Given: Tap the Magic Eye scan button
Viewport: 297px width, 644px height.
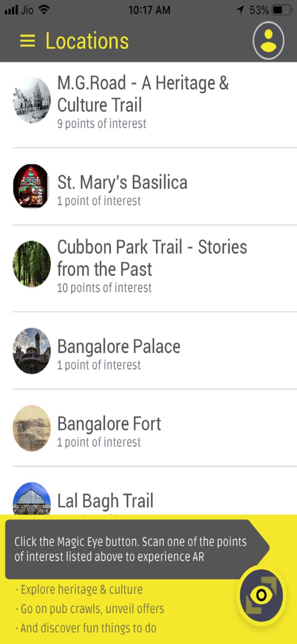Looking at the screenshot, I should point(261,595).
